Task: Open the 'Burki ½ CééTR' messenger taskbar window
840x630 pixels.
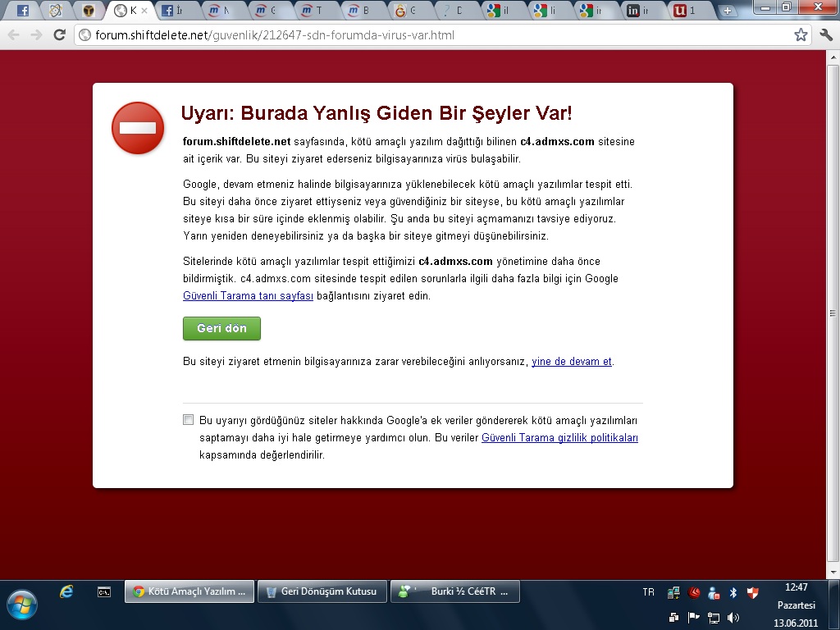Action: tap(454, 592)
